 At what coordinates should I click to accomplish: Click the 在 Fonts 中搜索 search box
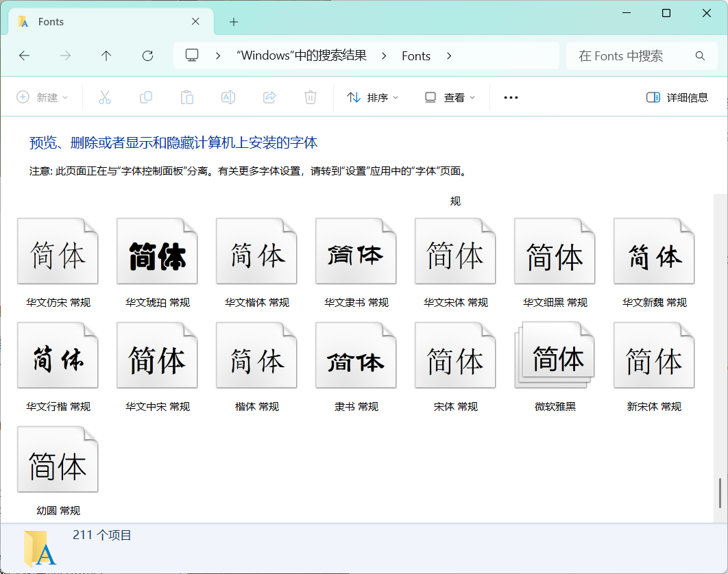click(x=631, y=55)
